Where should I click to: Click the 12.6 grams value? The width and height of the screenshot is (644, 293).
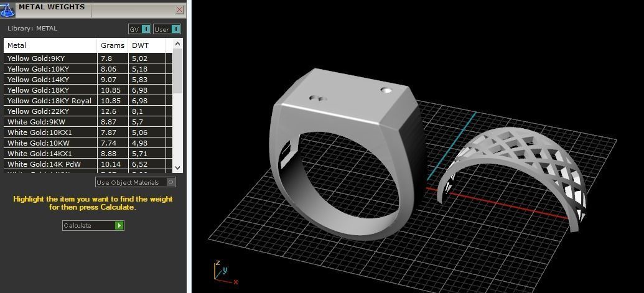[108, 111]
